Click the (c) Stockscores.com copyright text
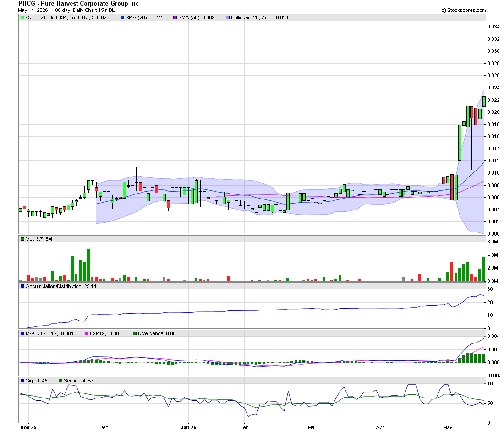The width and height of the screenshot is (504, 437). coord(463,10)
